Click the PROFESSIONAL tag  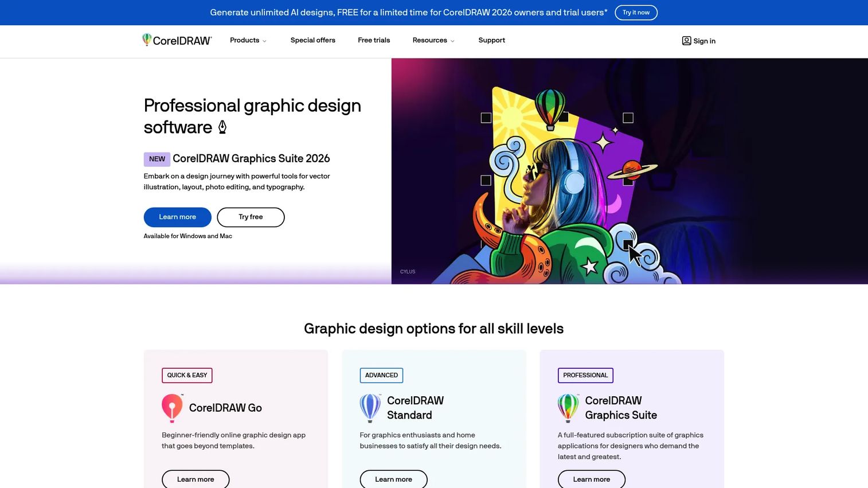pos(585,376)
